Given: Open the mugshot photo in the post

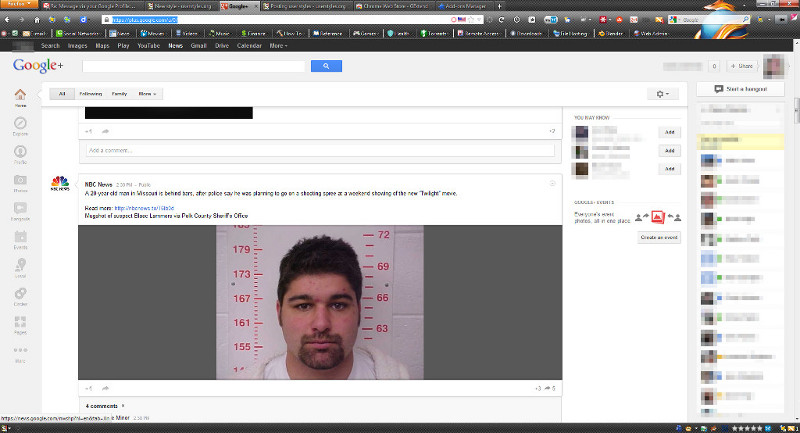Looking at the screenshot, I should [320, 302].
